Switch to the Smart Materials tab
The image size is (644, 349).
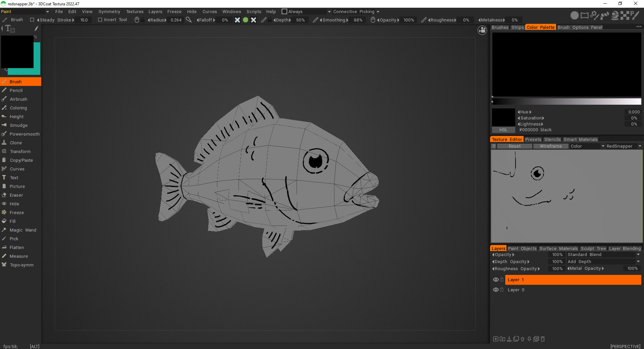(x=581, y=139)
